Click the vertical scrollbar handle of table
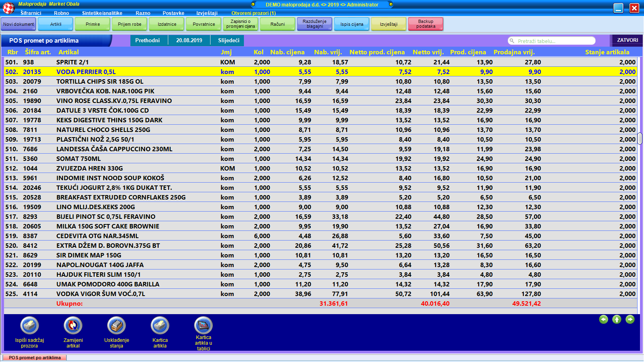The image size is (644, 362). point(640,139)
